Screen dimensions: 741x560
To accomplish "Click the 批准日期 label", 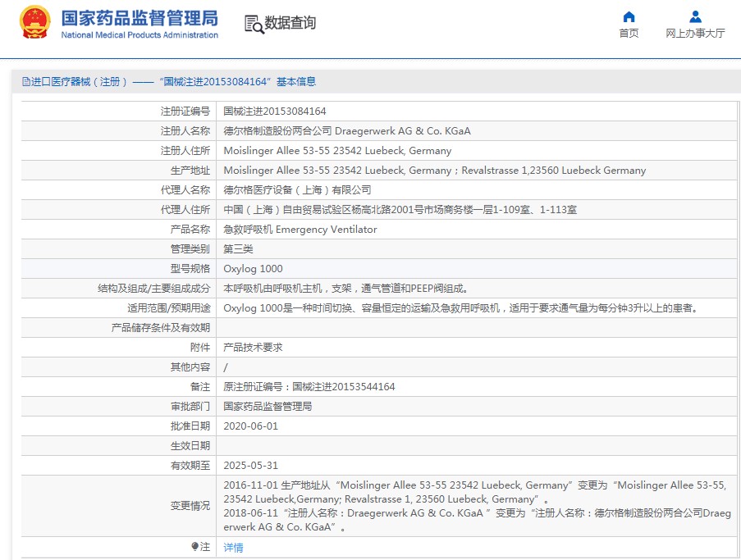I will 190,426.
